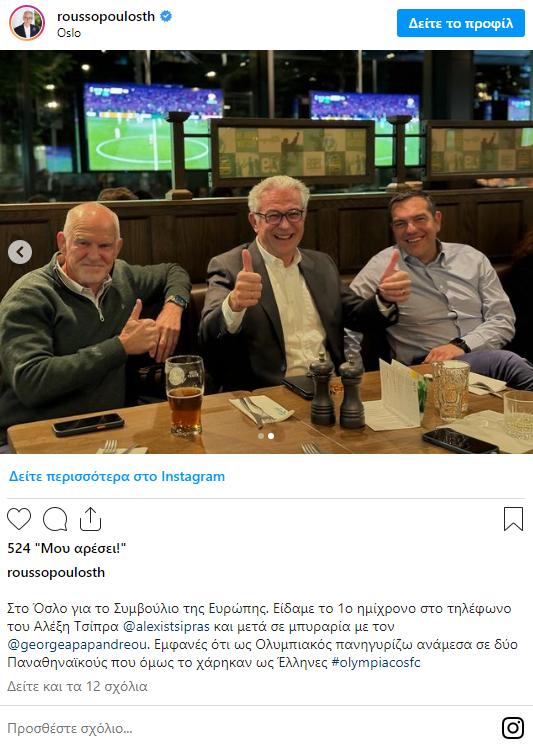Open Instagram via the logo icon
This screenshot has width=533, height=747.
click(x=513, y=728)
